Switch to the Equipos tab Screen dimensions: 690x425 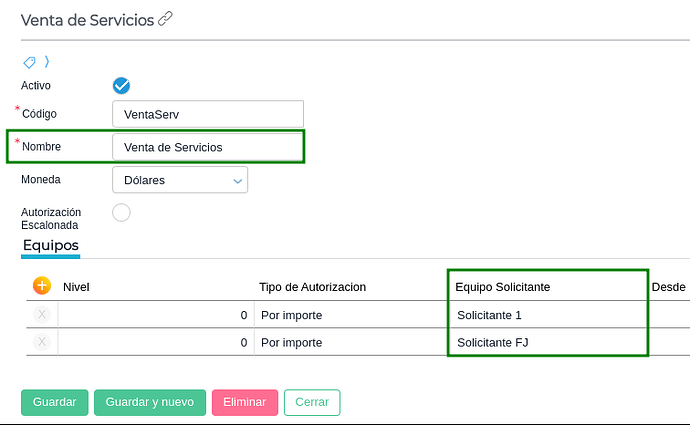[50, 245]
